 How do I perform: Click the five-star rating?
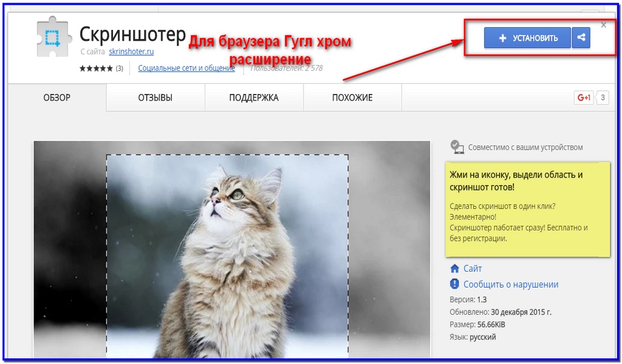point(96,69)
